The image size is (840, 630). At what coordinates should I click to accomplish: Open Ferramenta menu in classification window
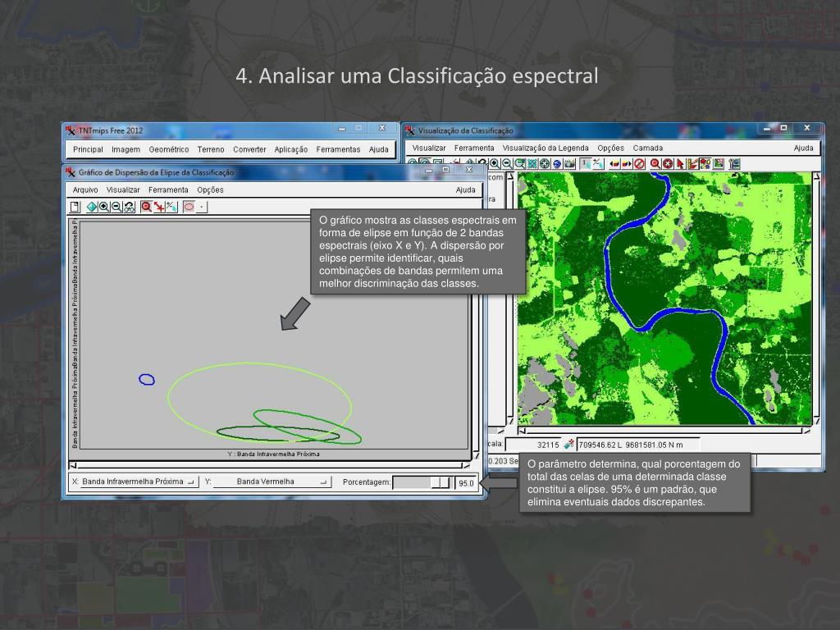(x=474, y=148)
